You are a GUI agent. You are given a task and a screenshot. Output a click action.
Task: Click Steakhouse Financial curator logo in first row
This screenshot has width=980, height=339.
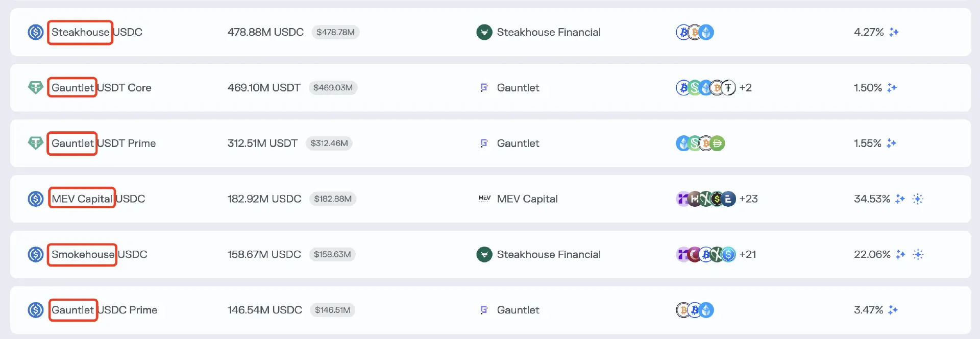[484, 32]
